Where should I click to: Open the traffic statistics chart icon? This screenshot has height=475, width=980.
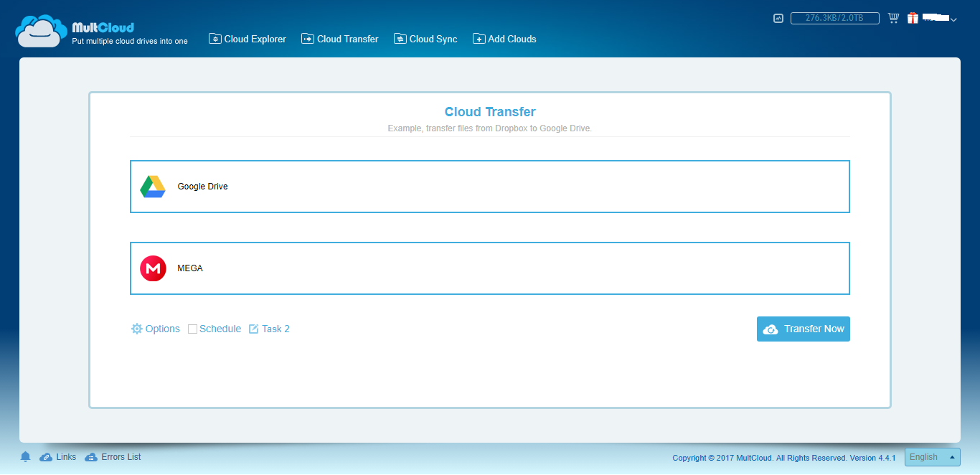(x=778, y=19)
